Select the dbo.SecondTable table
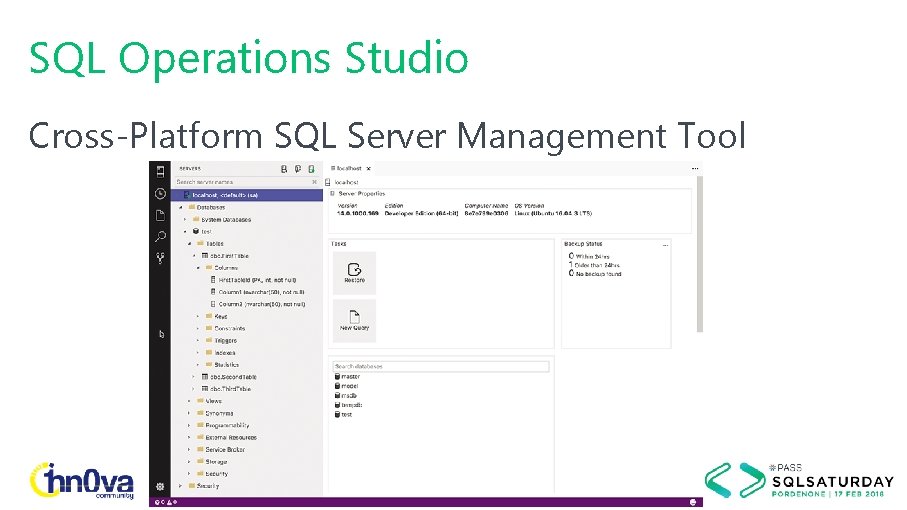 pos(229,377)
